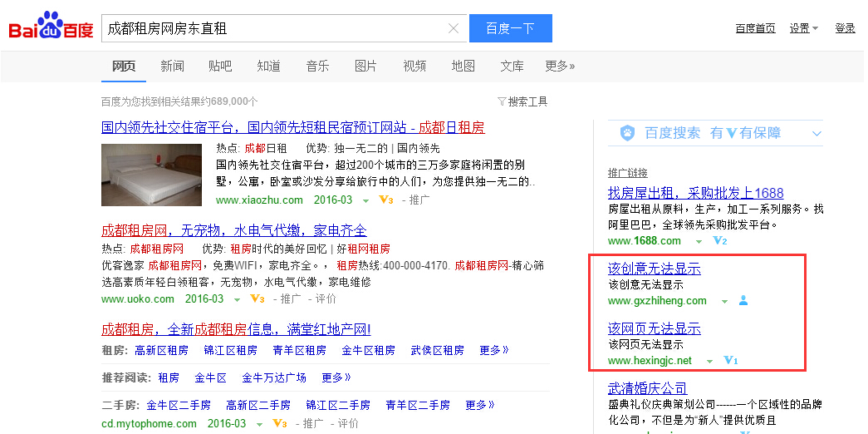The width and height of the screenshot is (868, 434).
Task: Open 找房屋出租，采购批发上1688 ad link
Action: coord(695,193)
